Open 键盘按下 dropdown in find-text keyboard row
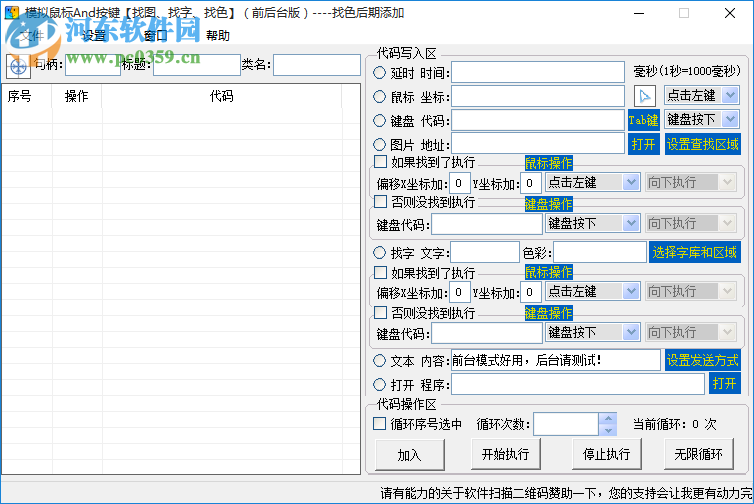The width and height of the screenshot is (754, 504). (x=631, y=332)
